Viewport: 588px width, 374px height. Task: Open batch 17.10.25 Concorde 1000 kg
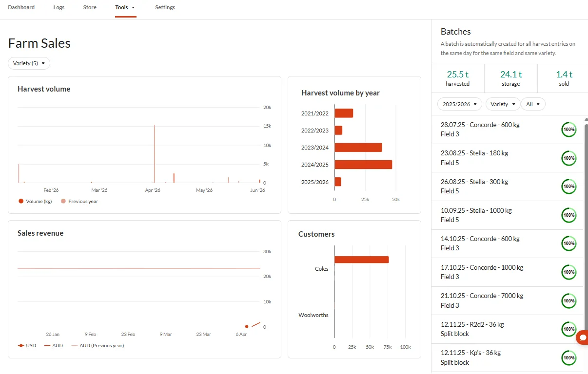click(x=507, y=272)
